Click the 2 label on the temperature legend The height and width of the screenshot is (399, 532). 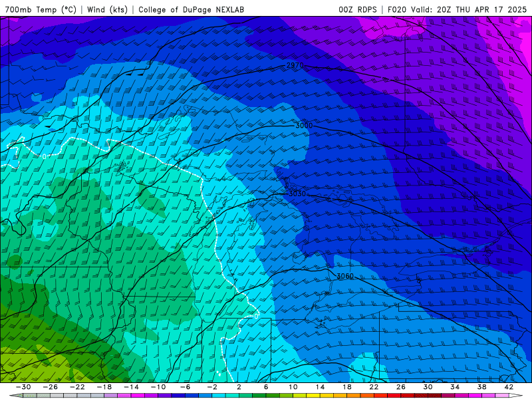click(x=239, y=387)
